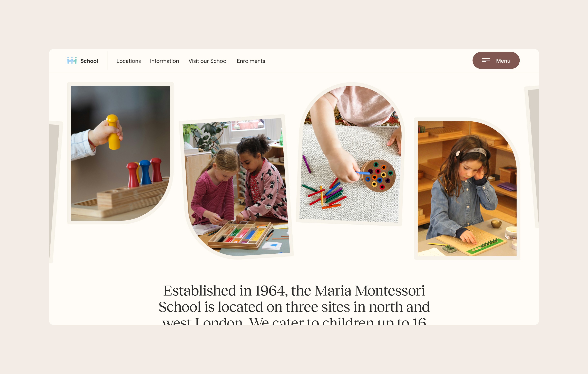Select Enrolments in navigation

pos(251,61)
